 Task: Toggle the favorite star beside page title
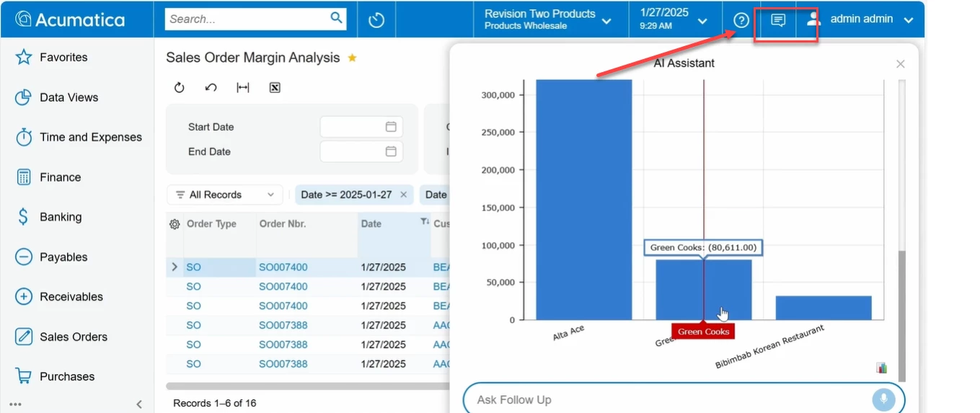[353, 58]
